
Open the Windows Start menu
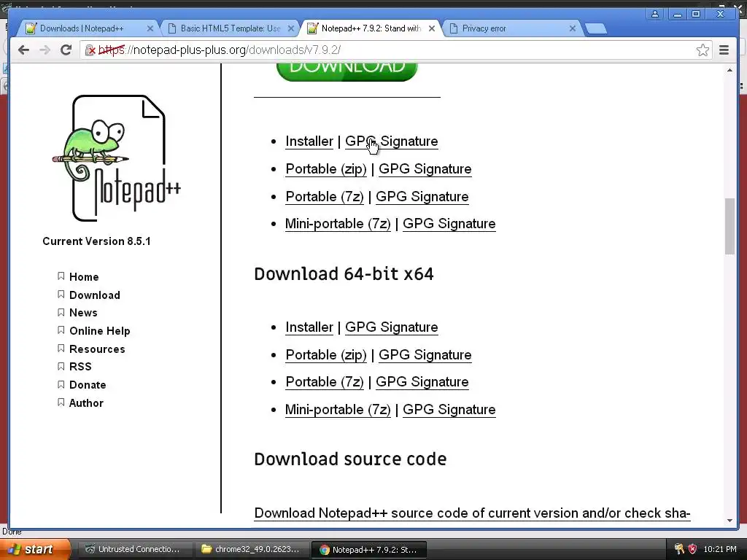[34, 550]
